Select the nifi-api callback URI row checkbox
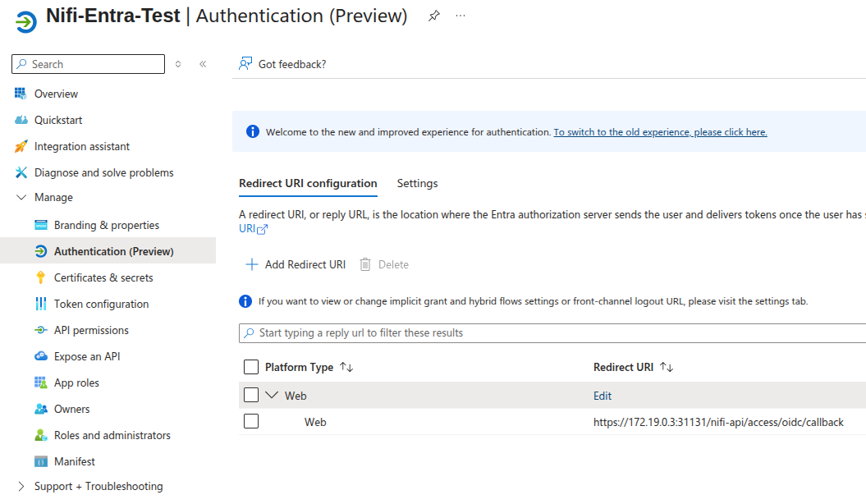866x504 pixels. (x=251, y=422)
